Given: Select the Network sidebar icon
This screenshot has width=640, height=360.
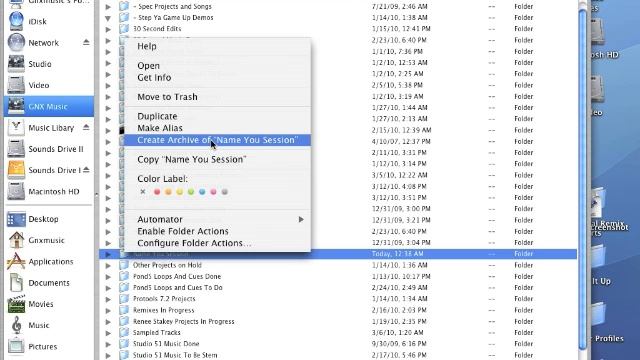Looking at the screenshot, I should tap(16, 42).
